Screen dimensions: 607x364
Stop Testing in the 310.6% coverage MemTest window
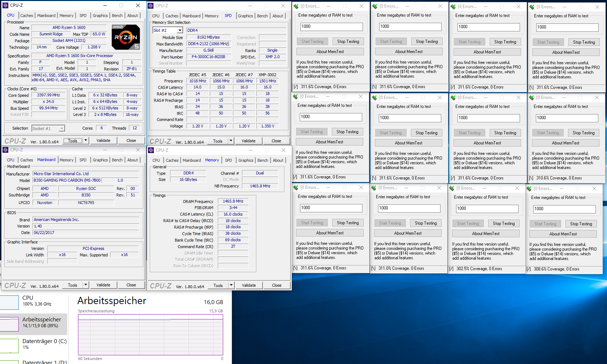(x=584, y=133)
